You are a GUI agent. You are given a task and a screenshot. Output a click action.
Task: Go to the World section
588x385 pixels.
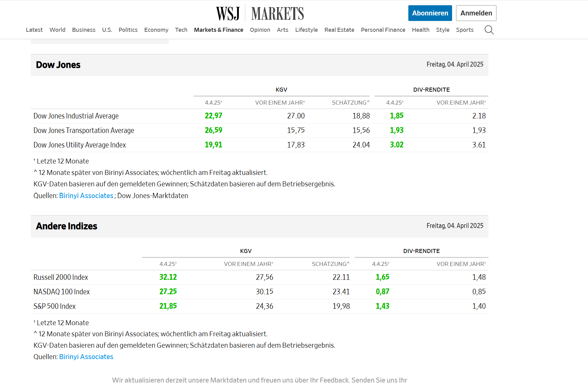(57, 30)
